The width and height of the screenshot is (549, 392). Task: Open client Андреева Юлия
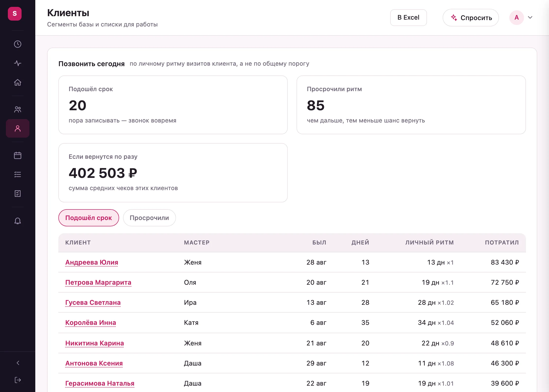[92, 262]
